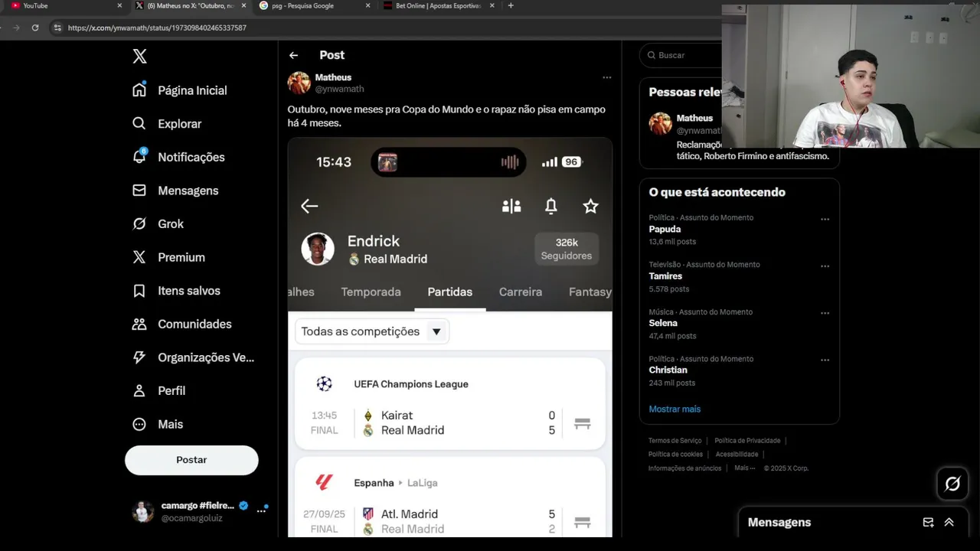Viewport: 980px width, 551px height.
Task: Open Organizações Verificadas lightning icon
Action: point(139,357)
